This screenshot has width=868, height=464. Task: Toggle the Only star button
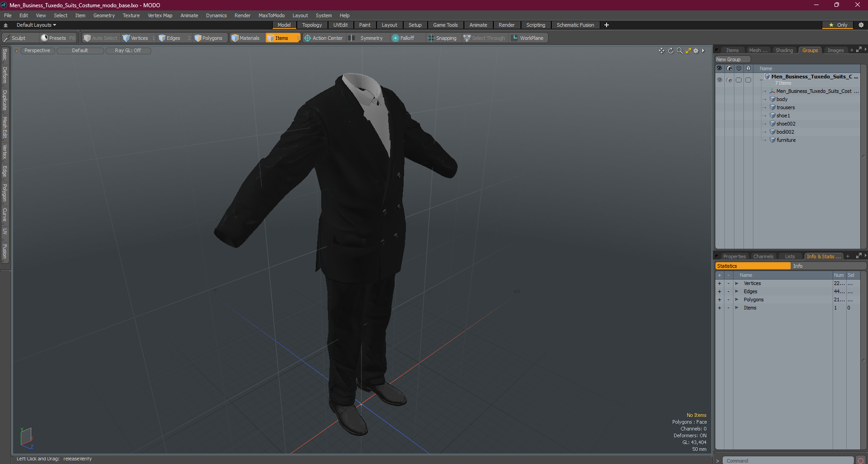838,25
